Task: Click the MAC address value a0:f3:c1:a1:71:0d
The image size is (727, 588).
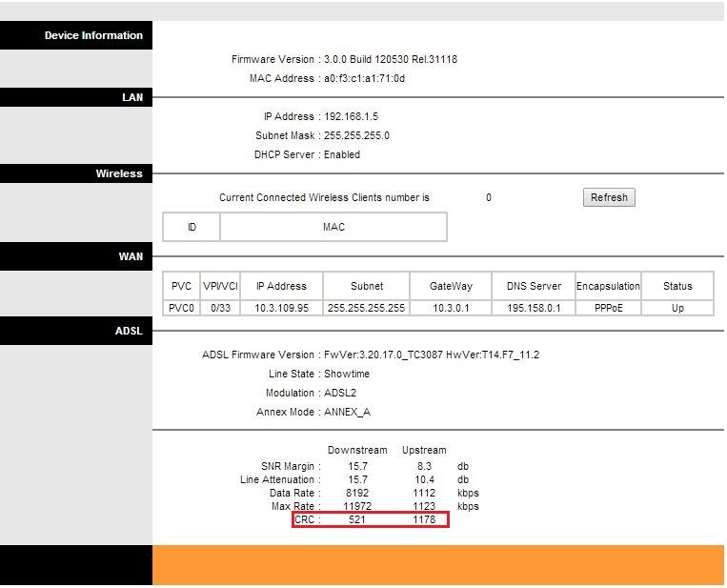Action: click(364, 78)
